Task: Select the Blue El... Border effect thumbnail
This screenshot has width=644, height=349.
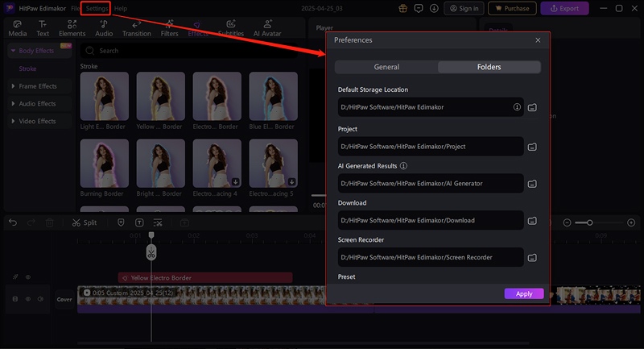Action: coord(273,96)
